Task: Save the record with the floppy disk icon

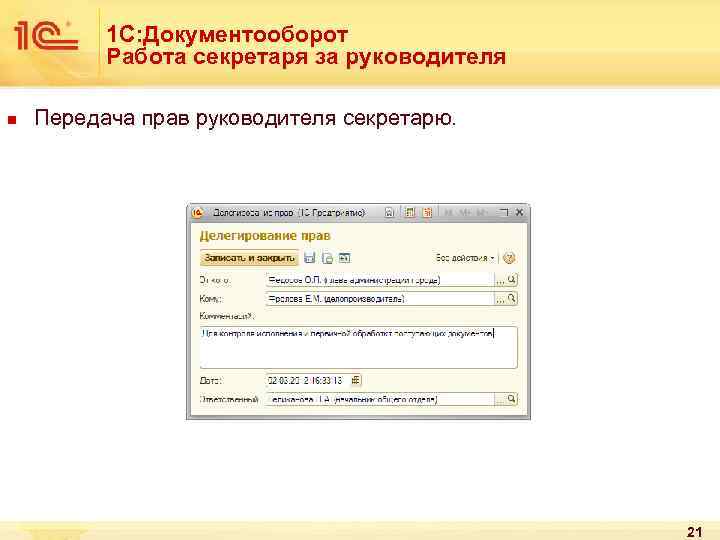Action: point(310,258)
